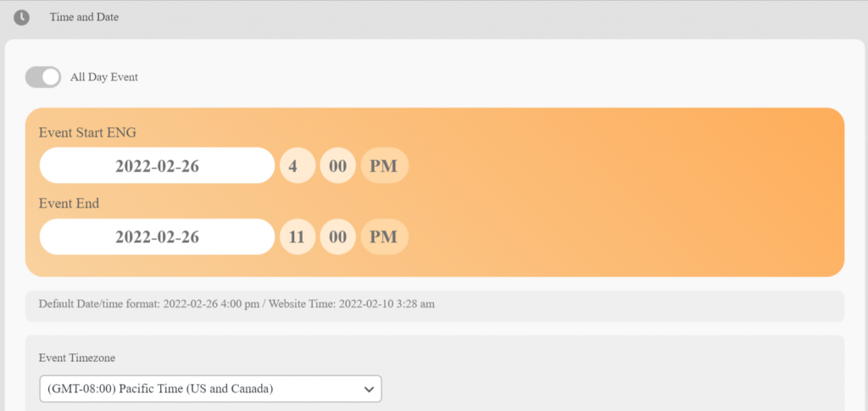
Task: Toggle the Event Start PM button
Action: click(384, 166)
